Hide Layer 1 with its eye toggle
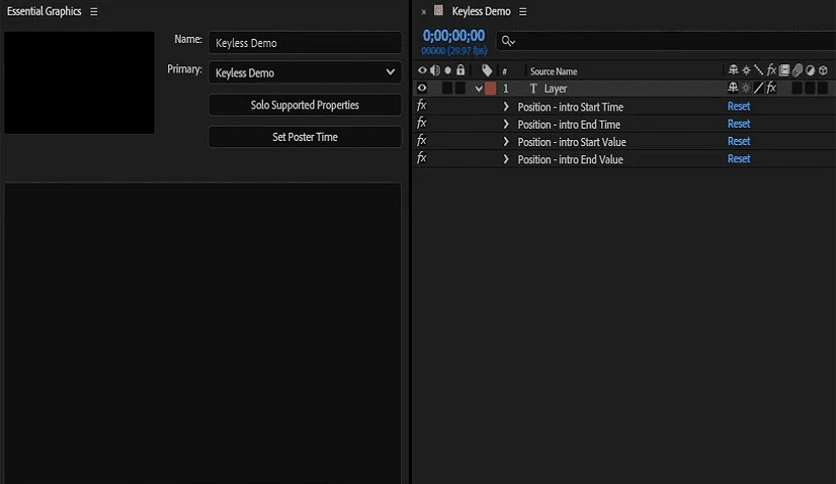The image size is (836, 484). point(422,88)
